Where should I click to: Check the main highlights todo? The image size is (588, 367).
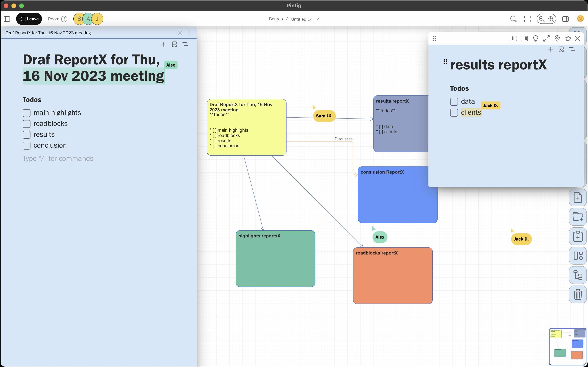(x=26, y=113)
